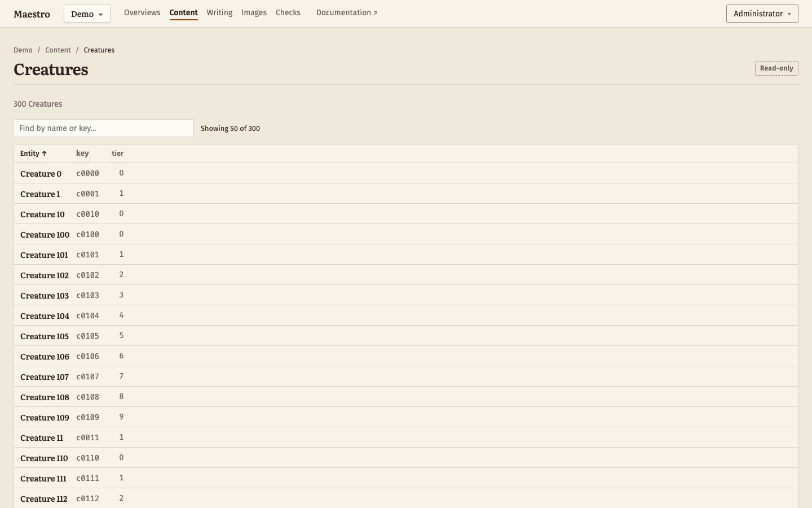Open the Checks tab

coord(288,12)
